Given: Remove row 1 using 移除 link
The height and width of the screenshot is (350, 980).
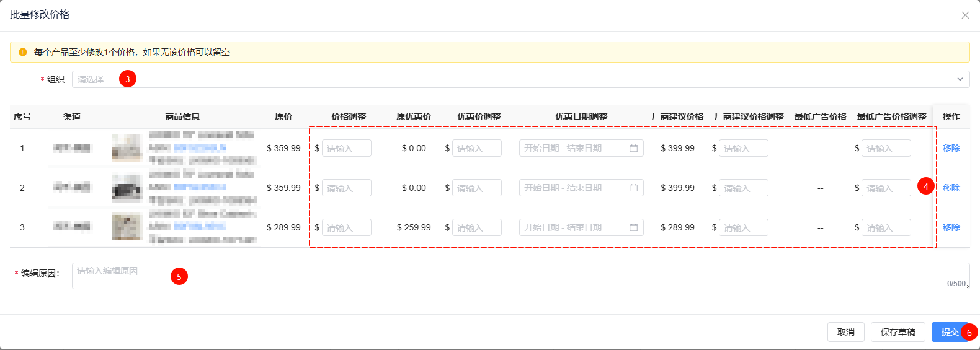Looking at the screenshot, I should [x=951, y=149].
